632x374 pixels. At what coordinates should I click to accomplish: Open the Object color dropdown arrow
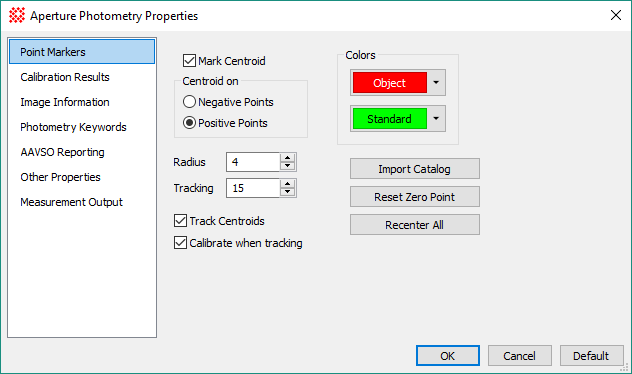tap(436, 83)
